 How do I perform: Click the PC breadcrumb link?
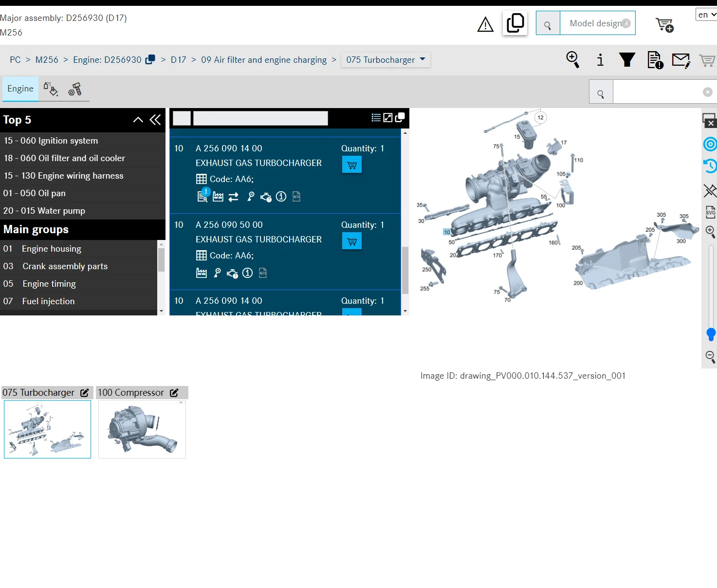click(15, 60)
